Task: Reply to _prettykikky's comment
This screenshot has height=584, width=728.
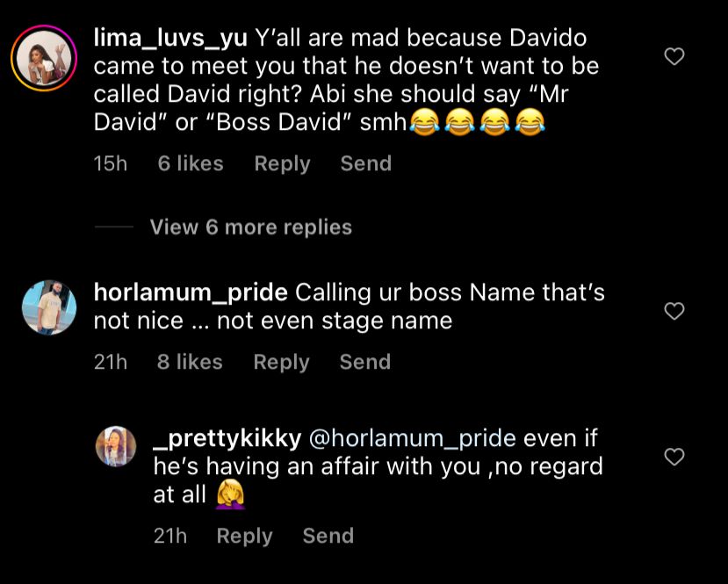Action: pos(245,536)
